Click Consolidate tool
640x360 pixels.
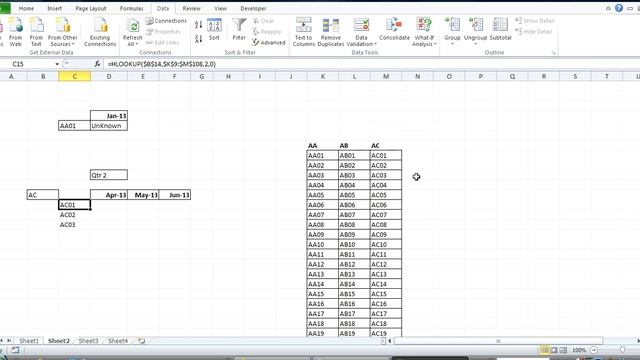pos(394,29)
